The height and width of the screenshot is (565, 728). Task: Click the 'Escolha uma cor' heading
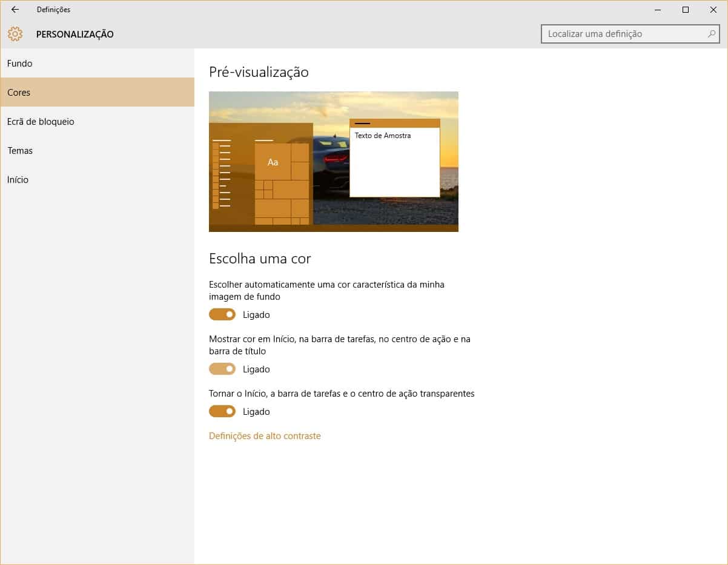click(x=260, y=259)
